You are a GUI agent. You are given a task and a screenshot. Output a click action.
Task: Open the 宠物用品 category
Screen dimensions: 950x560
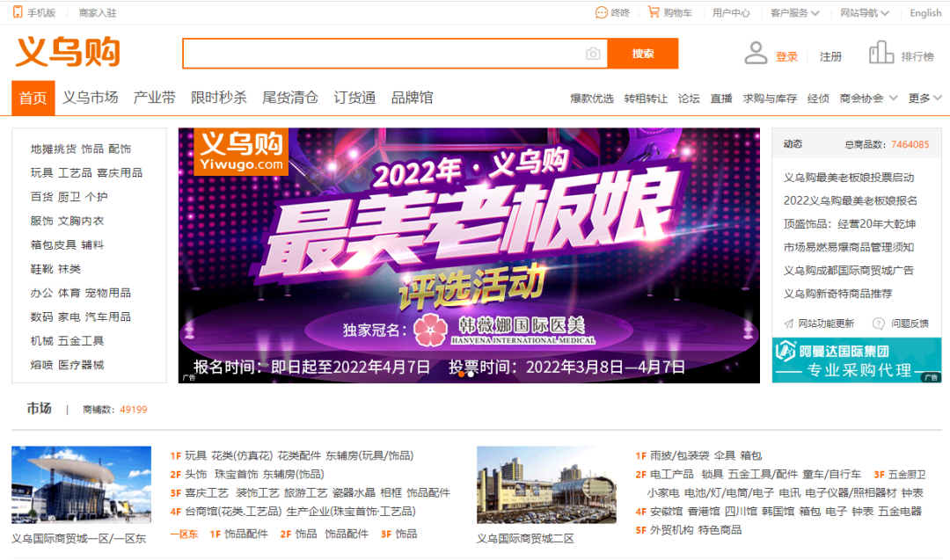tap(108, 293)
